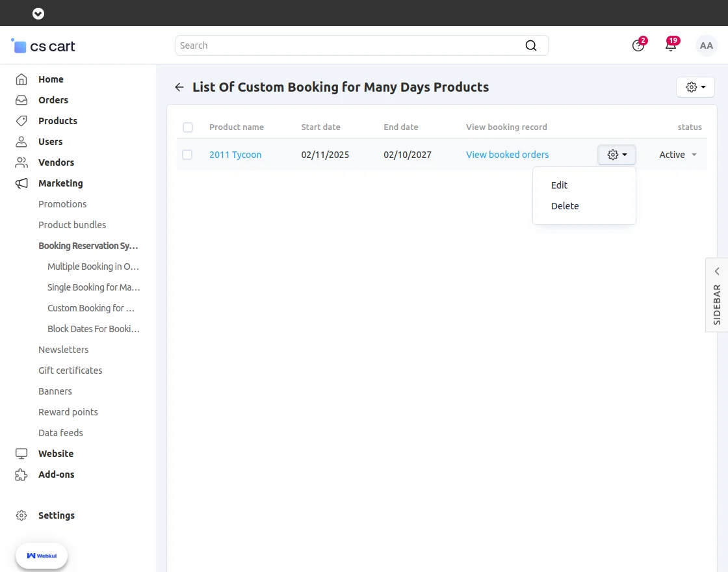Open Products via its price-tag icon
728x572 pixels.
coord(22,120)
